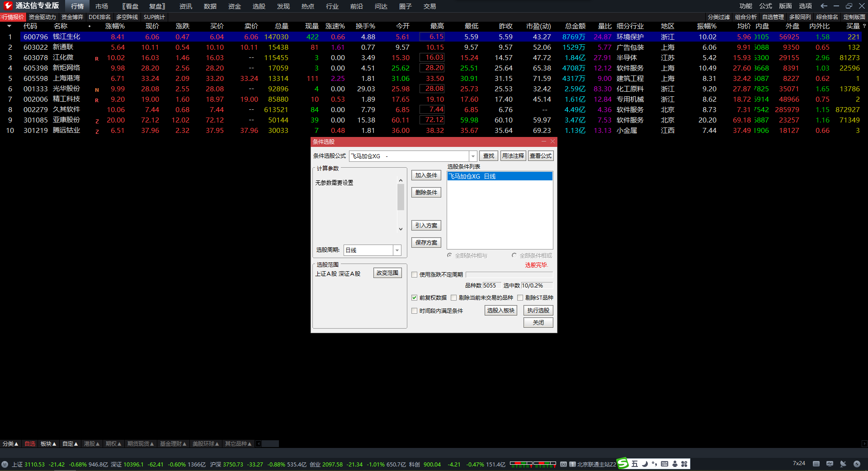The width and height of the screenshot is (868, 471).
Task: Switch to the DDE排名 tab
Action: pyautogui.click(x=99, y=17)
